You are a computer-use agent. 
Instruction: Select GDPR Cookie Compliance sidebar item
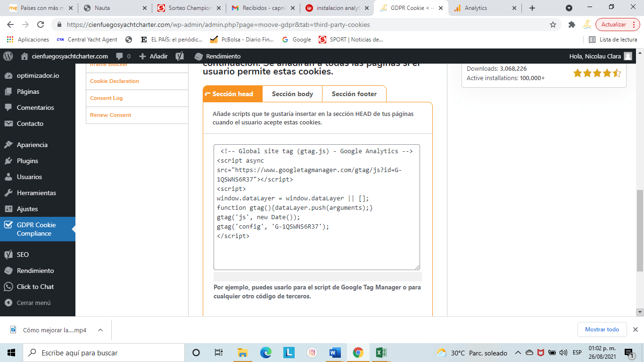(x=38, y=229)
